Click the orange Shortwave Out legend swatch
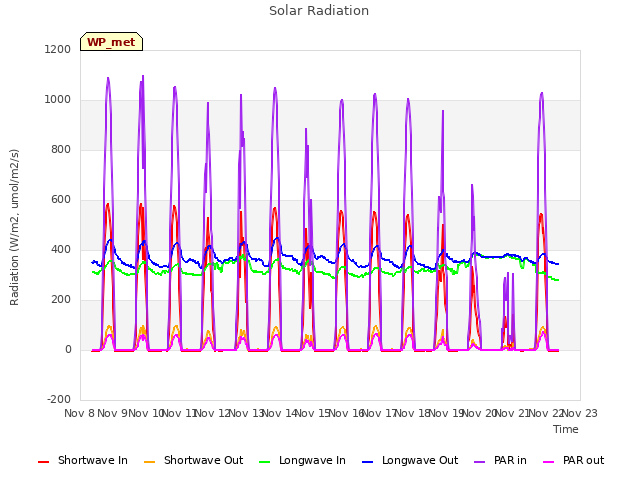This screenshot has width=640, height=480. [149, 462]
